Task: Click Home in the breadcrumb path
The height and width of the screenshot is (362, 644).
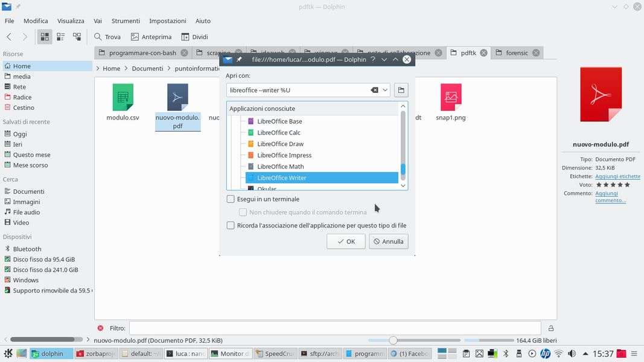Action: (x=111, y=69)
